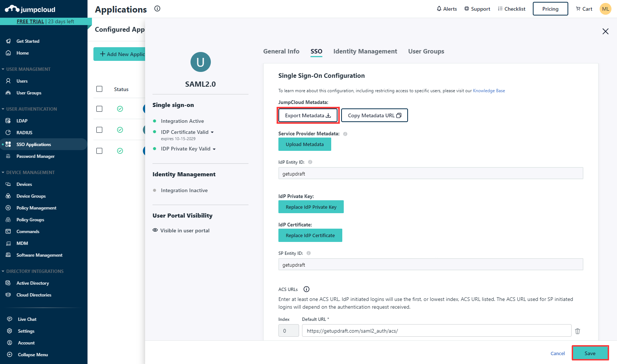Viewport: 617px width, 364px height.
Task: Click the Export Metadata button
Action: pos(308,115)
